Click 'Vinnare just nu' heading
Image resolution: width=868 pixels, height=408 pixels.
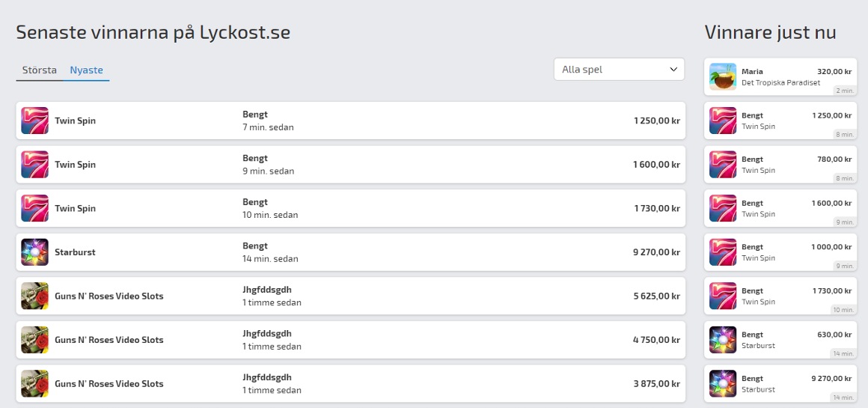770,32
